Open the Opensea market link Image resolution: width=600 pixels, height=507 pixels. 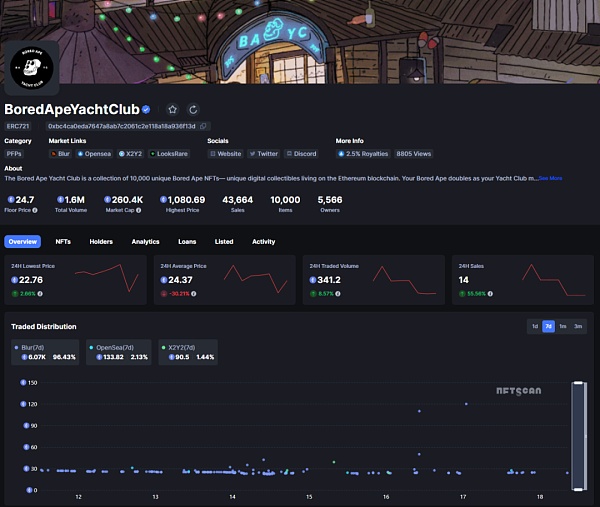click(x=95, y=154)
